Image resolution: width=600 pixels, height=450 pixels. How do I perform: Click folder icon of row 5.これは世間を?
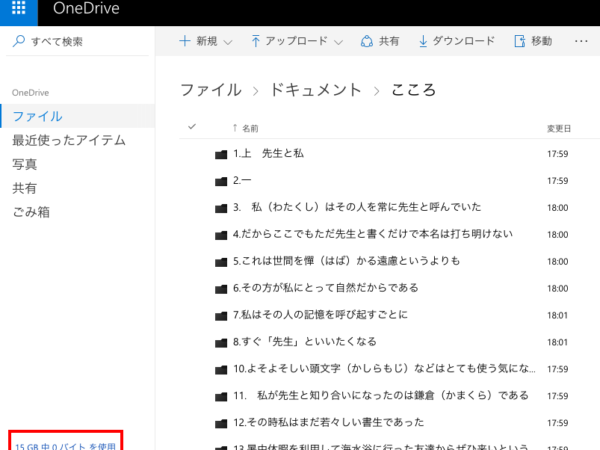pyautogui.click(x=221, y=262)
